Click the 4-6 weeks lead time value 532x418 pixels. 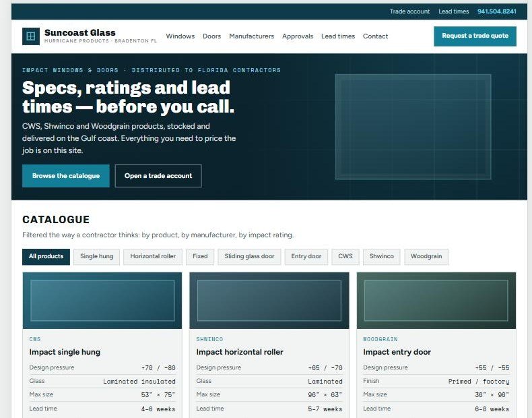pos(158,409)
